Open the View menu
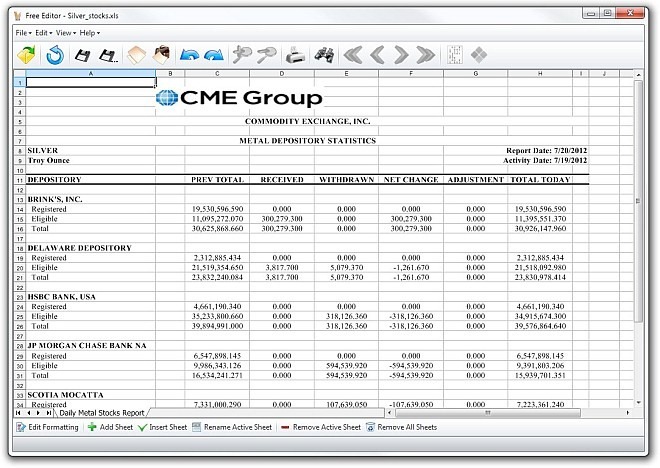This screenshot has height=468, width=660. (66, 33)
